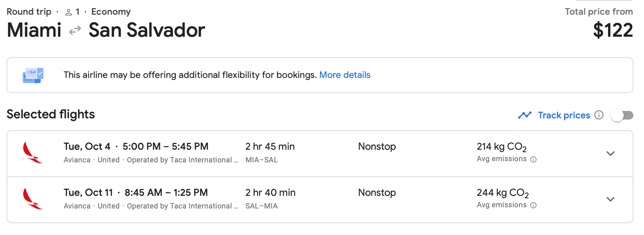Enable the Track prices toggle

[622, 115]
